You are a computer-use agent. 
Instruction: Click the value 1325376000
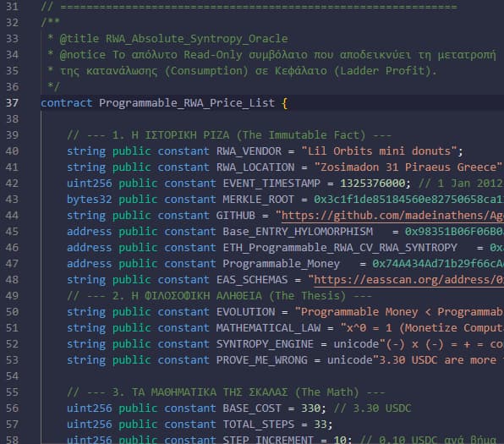click(373, 184)
